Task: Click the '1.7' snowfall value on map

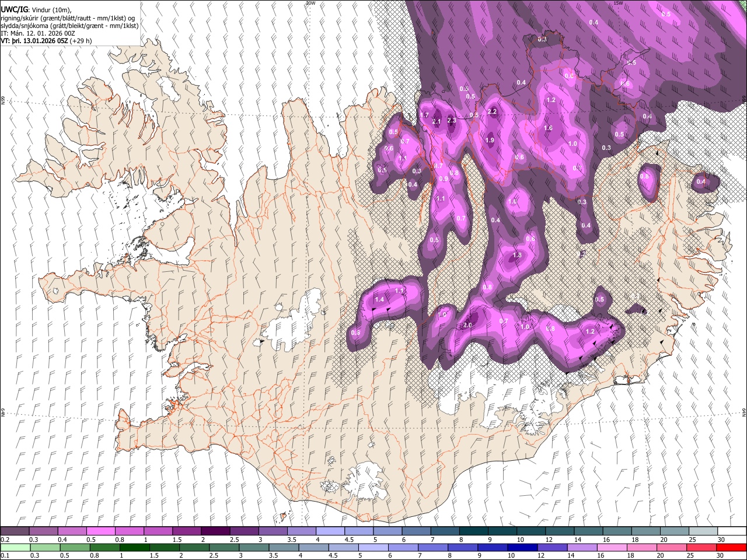Action: tap(424, 116)
